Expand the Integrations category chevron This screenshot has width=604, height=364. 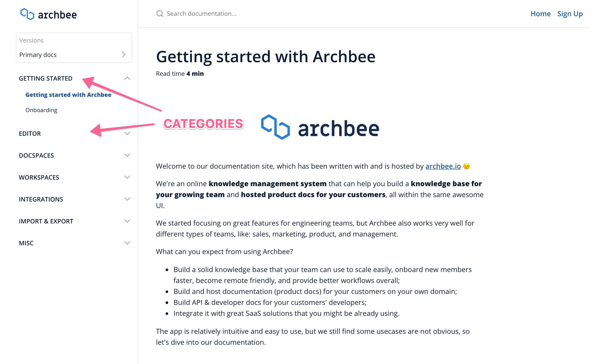coord(127,199)
